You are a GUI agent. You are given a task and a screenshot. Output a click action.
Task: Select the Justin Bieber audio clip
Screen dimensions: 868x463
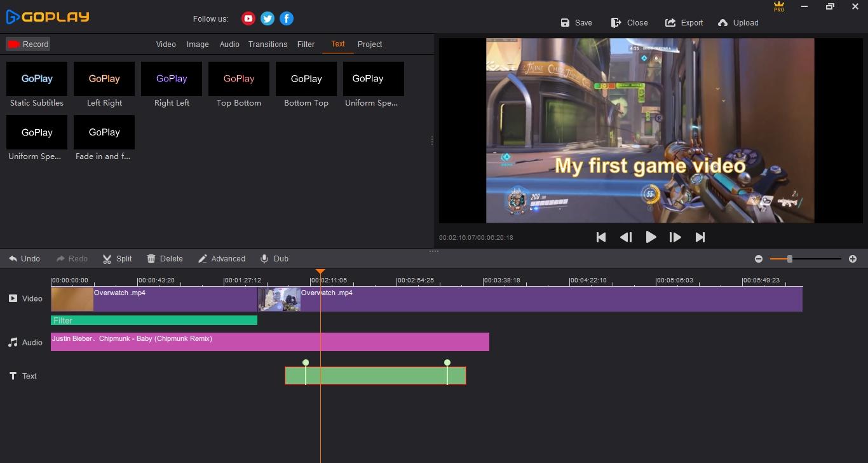pyautogui.click(x=270, y=342)
